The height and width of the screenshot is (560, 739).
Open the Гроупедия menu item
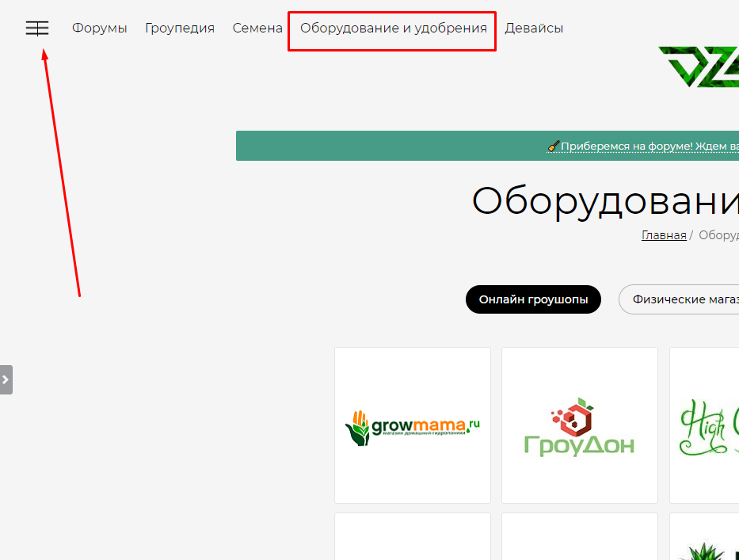click(180, 29)
